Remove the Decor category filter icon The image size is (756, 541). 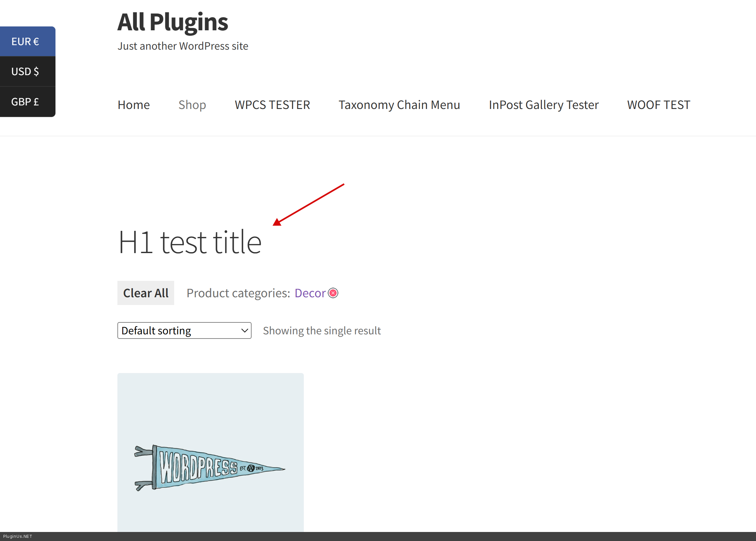(333, 293)
